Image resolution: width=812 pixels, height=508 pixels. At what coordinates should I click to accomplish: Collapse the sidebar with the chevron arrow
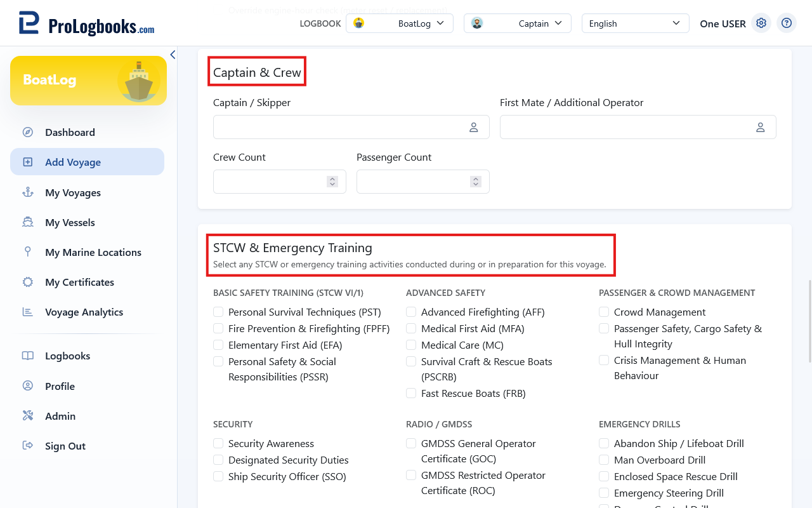click(x=173, y=55)
